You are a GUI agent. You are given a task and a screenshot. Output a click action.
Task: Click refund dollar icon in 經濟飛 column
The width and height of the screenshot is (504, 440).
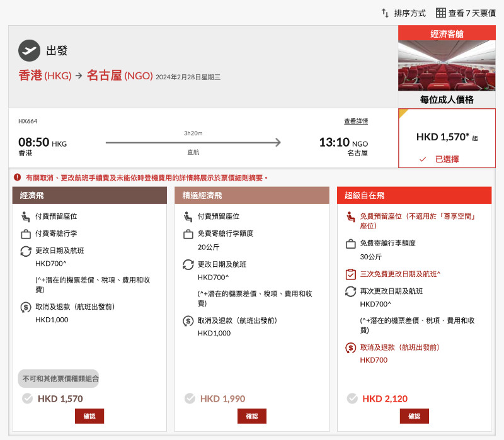(26, 307)
